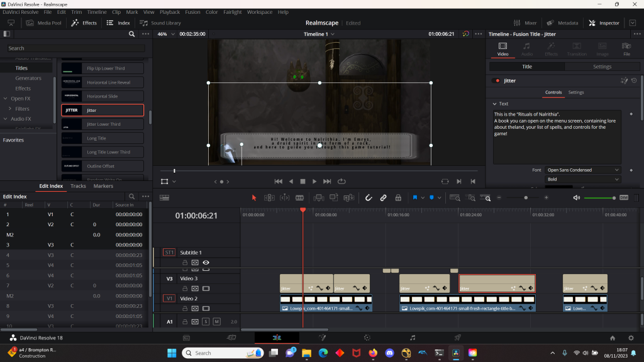The height and width of the screenshot is (362, 644).
Task: Open the Timeline View Options icon
Action: point(164,198)
